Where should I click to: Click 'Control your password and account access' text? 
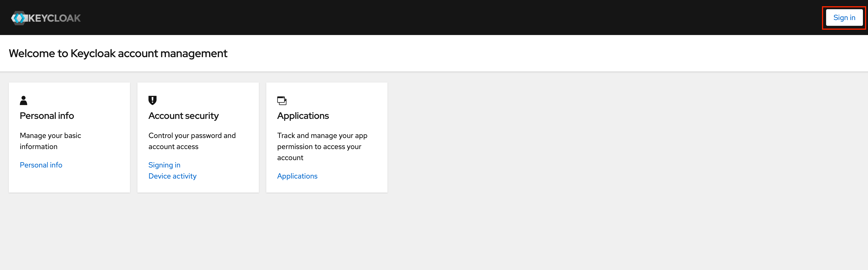tap(192, 141)
